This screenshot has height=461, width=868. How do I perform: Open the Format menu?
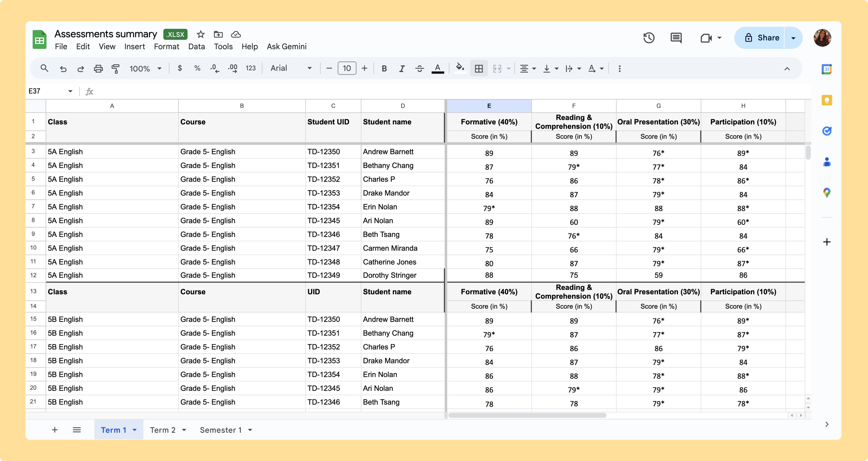167,47
